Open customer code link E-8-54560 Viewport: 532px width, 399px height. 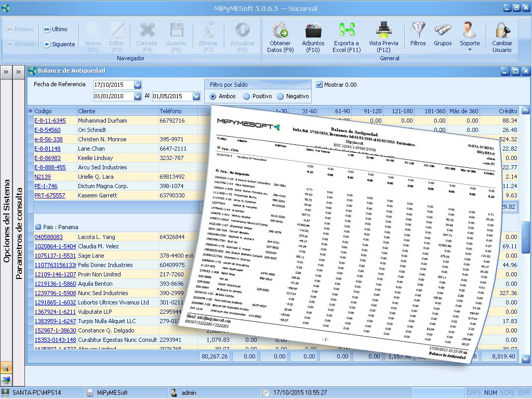(47, 130)
